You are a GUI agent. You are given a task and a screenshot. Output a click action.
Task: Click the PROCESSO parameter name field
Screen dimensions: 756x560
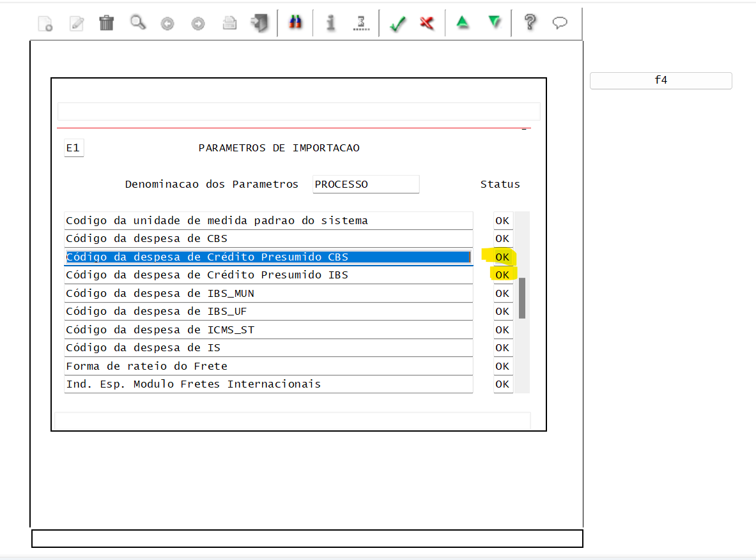[x=366, y=184]
